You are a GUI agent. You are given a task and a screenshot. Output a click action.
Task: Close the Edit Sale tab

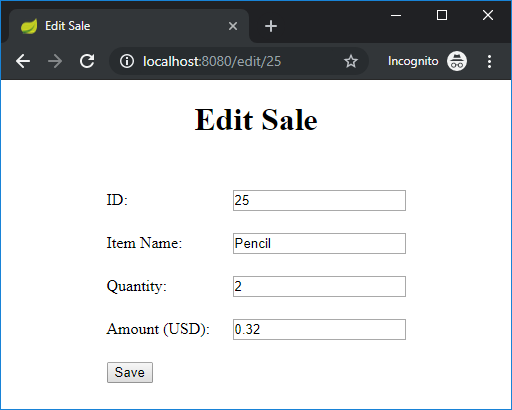click(x=233, y=26)
